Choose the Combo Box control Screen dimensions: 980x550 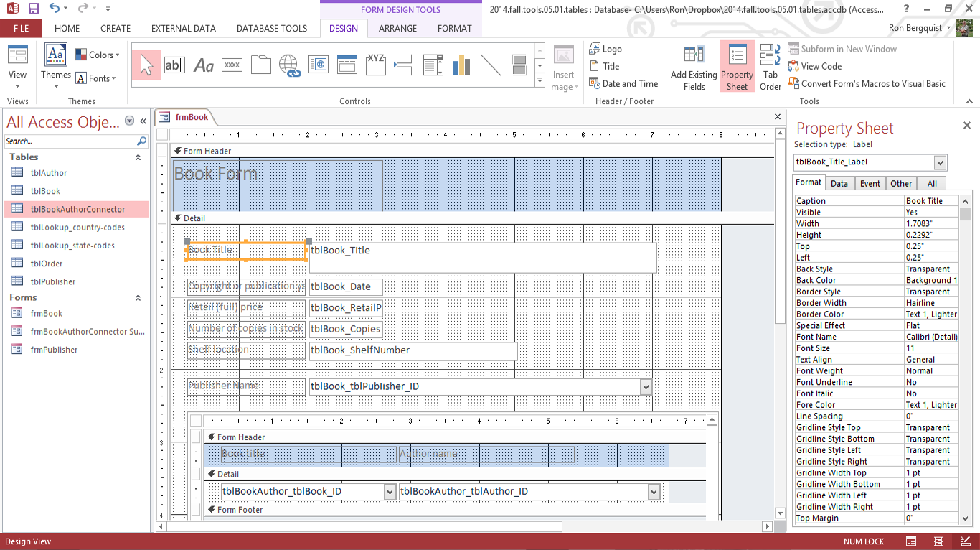pos(433,65)
